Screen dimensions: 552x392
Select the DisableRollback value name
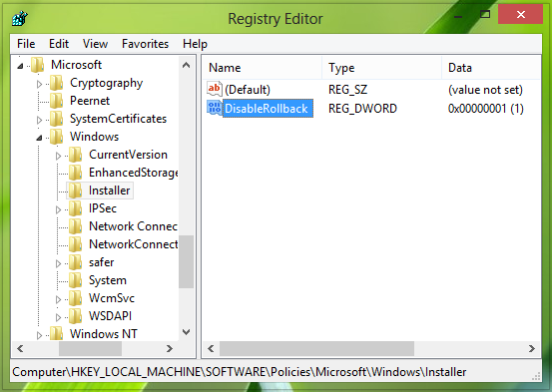tap(267, 109)
